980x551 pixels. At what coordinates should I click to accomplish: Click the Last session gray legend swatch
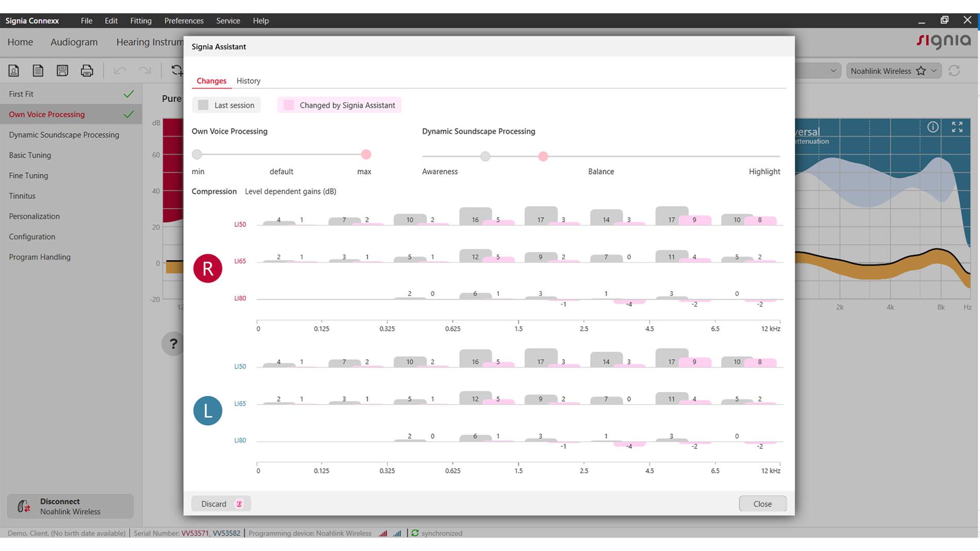click(x=203, y=105)
